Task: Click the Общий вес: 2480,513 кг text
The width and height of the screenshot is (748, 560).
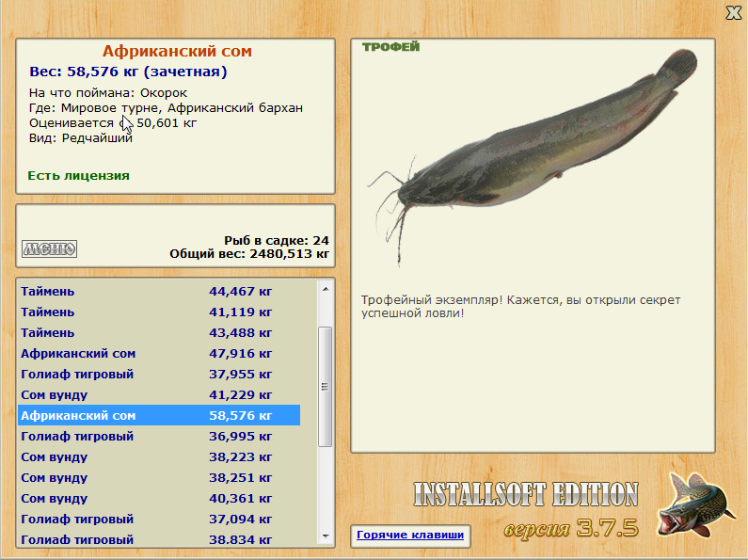Action: pyautogui.click(x=249, y=254)
